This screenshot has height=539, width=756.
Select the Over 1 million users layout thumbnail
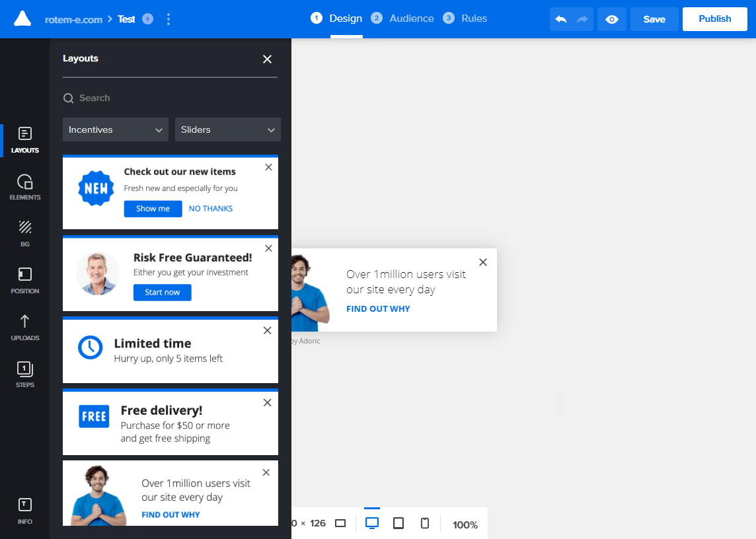tap(170, 493)
